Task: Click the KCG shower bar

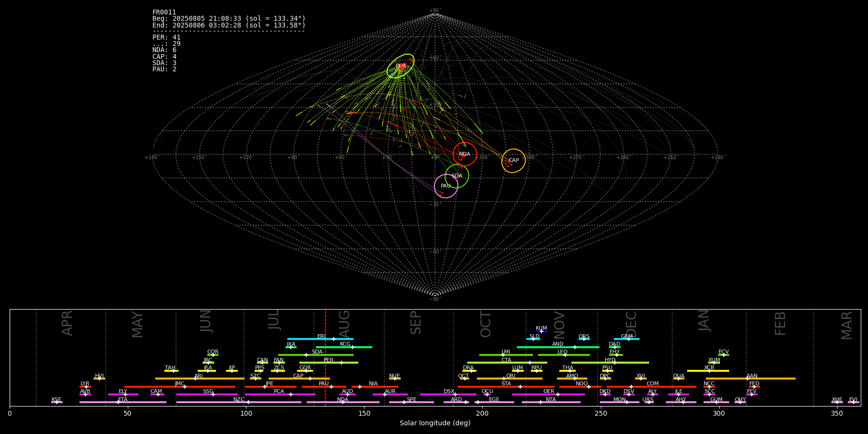Action: pos(344,347)
